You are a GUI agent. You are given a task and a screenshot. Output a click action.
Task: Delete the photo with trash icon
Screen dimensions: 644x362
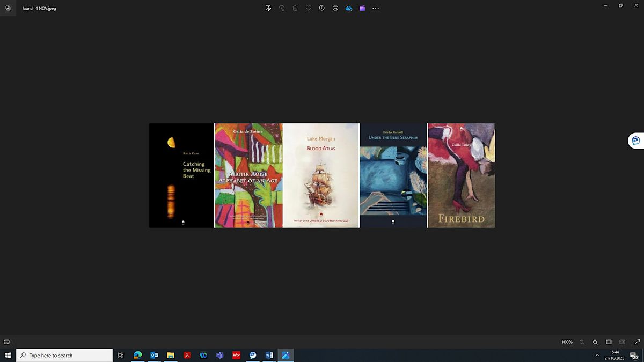295,8
